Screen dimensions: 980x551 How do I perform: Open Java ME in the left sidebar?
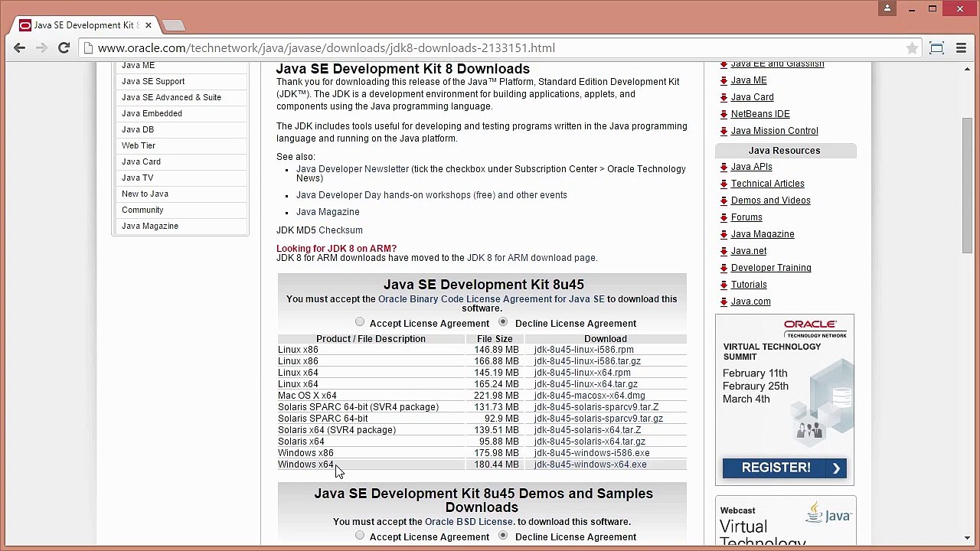pyautogui.click(x=138, y=65)
